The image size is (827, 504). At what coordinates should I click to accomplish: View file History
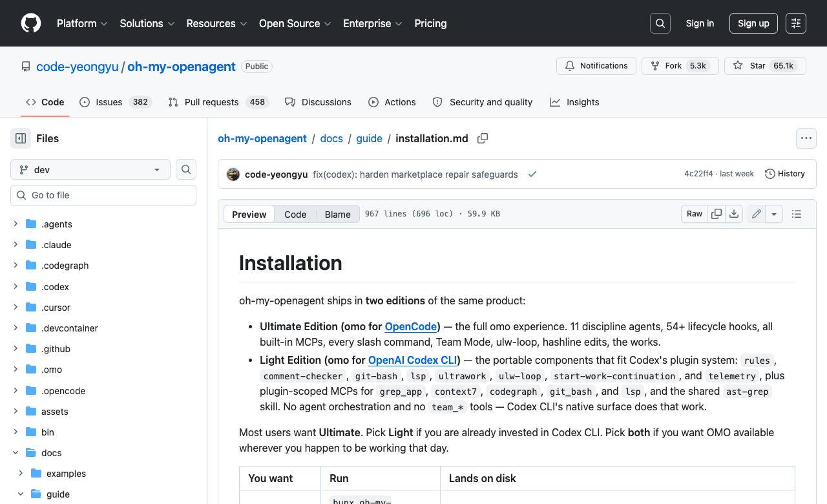click(785, 174)
